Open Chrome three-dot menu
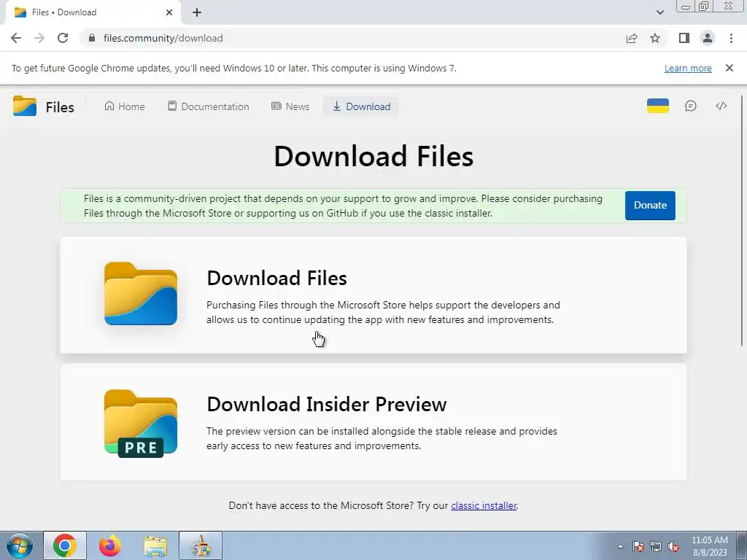747x560 pixels. pyautogui.click(x=731, y=38)
